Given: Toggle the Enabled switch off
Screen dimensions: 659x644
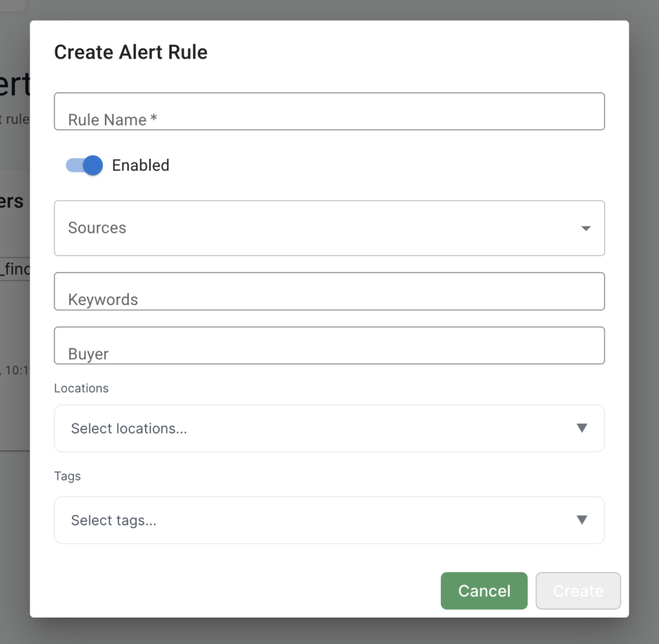Looking at the screenshot, I should point(84,165).
